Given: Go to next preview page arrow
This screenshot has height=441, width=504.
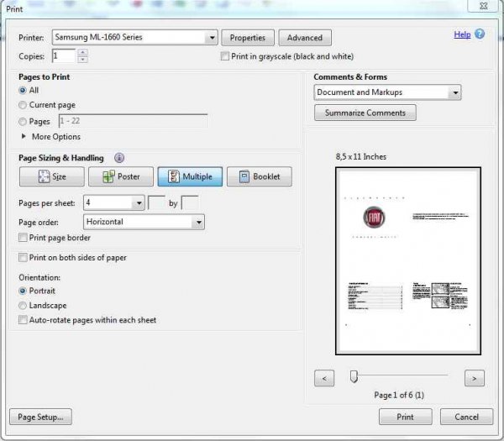Looking at the screenshot, I should [475, 378].
